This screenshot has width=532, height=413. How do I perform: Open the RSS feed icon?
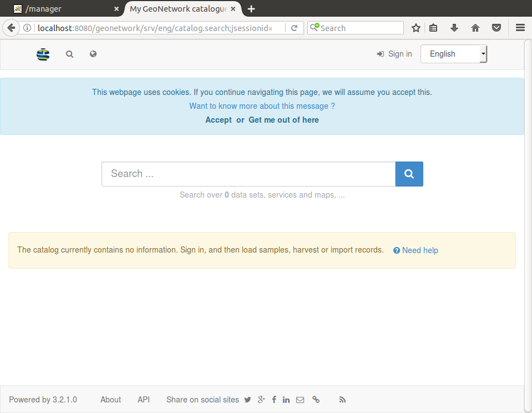point(342,400)
